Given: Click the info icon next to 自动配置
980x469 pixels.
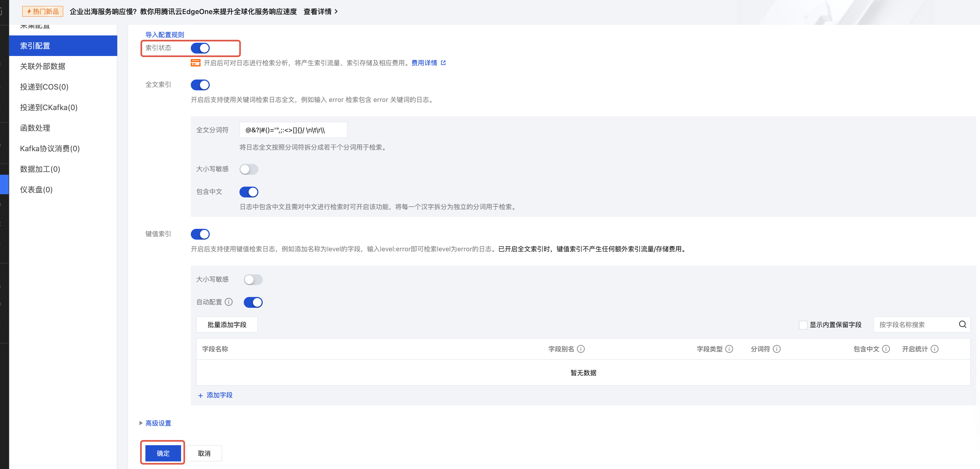Looking at the screenshot, I should tap(229, 302).
